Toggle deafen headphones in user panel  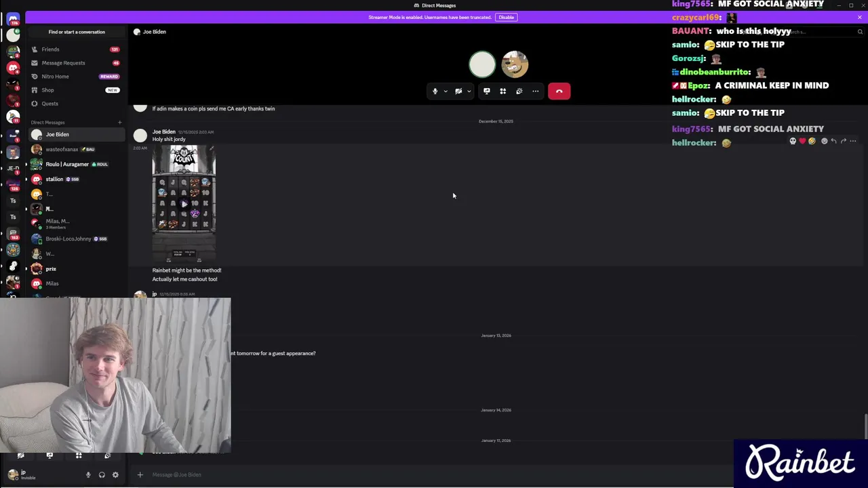click(102, 475)
